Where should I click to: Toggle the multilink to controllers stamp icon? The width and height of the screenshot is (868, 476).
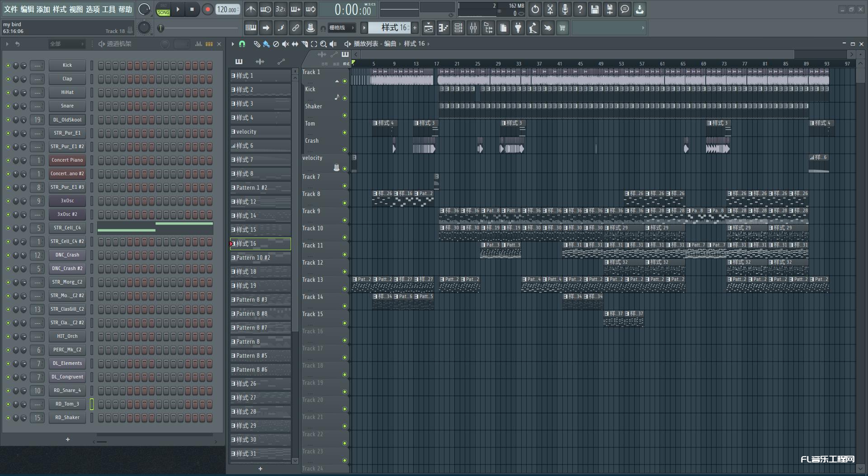[311, 28]
